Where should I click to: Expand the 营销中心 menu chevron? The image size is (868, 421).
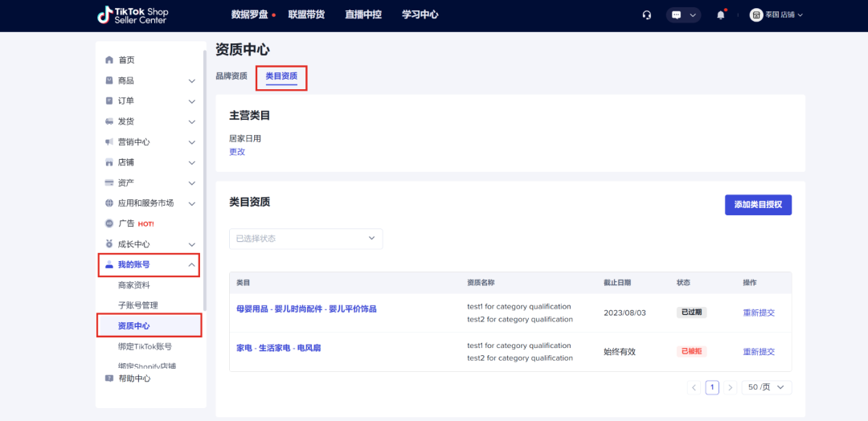(x=191, y=142)
